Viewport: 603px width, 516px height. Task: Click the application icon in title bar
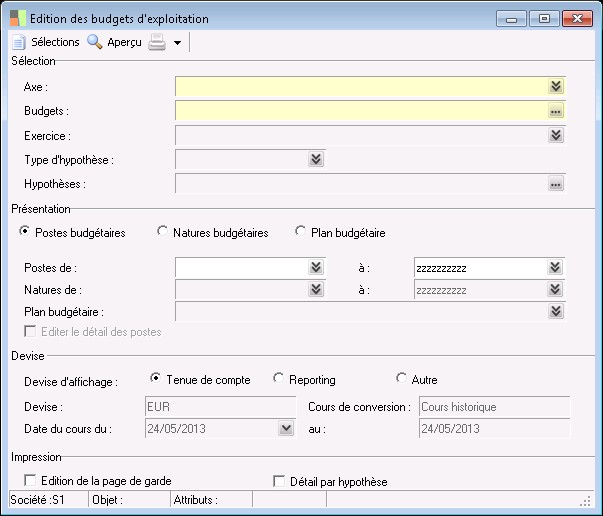pyautogui.click(x=18, y=18)
